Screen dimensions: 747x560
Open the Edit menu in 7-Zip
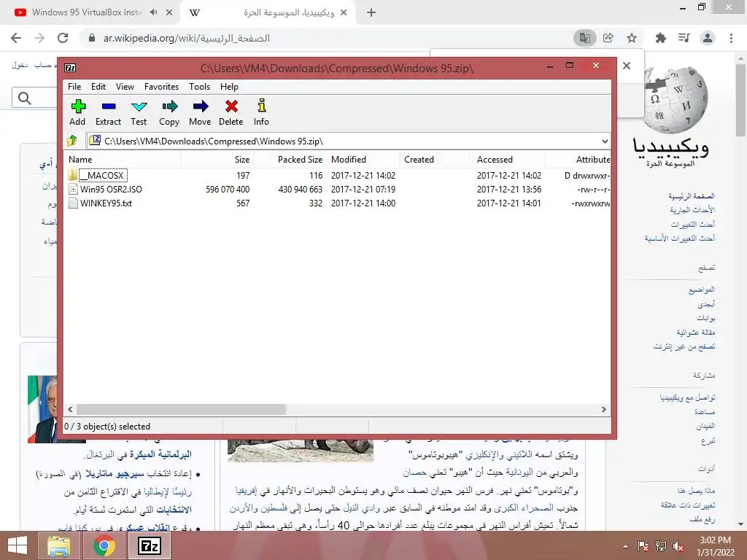coord(98,87)
